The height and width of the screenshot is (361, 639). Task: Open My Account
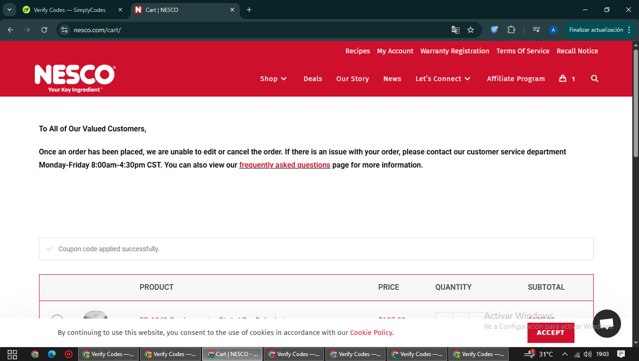(x=395, y=51)
